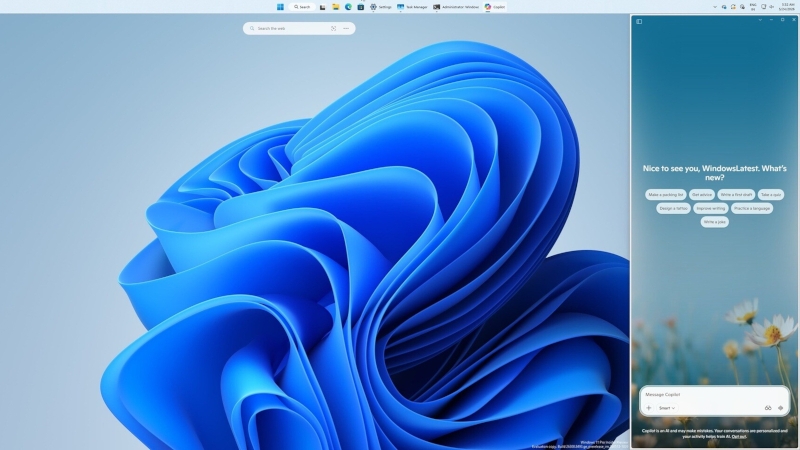Screen dimensions: 800x450
Task: Open the Task View icon on taskbar
Action: pyautogui.click(x=322, y=7)
